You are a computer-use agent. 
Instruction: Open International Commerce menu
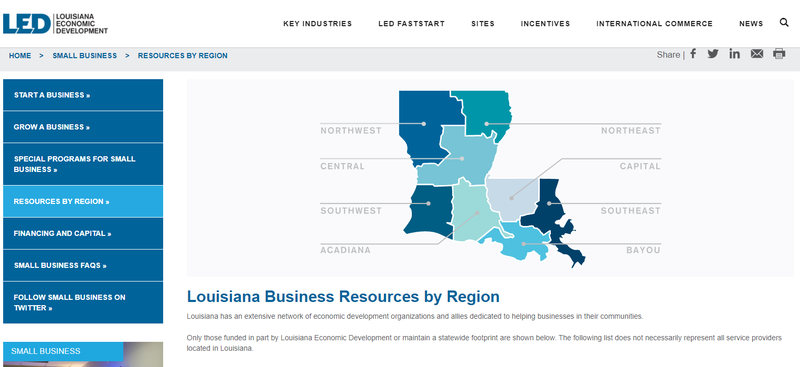tap(654, 23)
